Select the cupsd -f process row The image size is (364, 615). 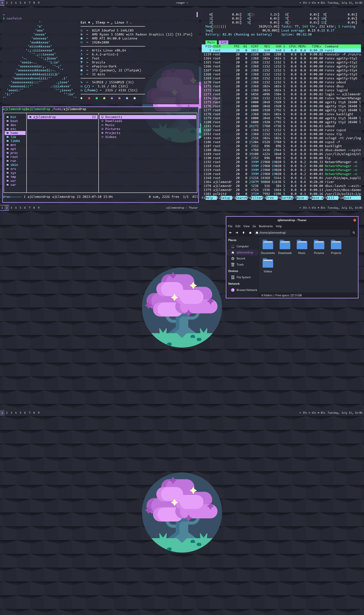281,142
